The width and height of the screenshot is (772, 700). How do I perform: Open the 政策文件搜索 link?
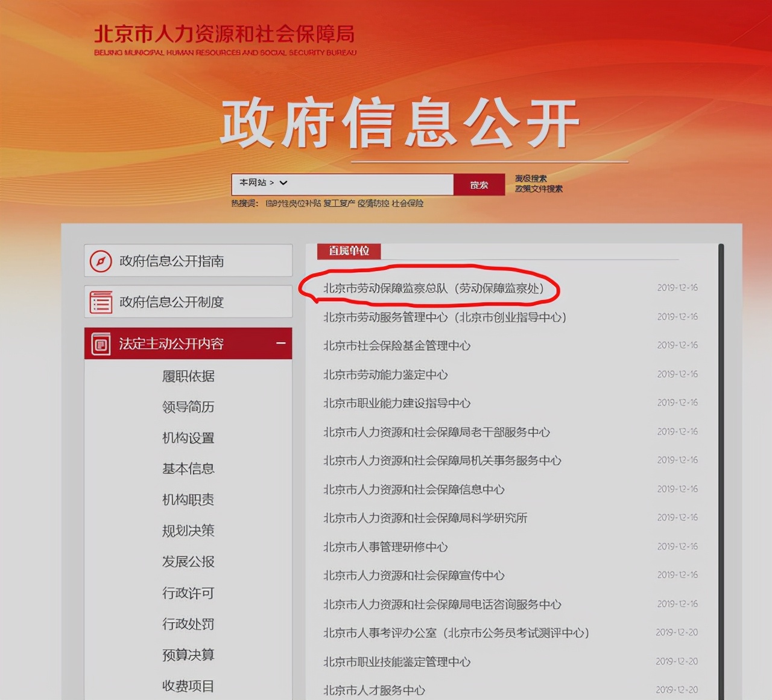(537, 188)
